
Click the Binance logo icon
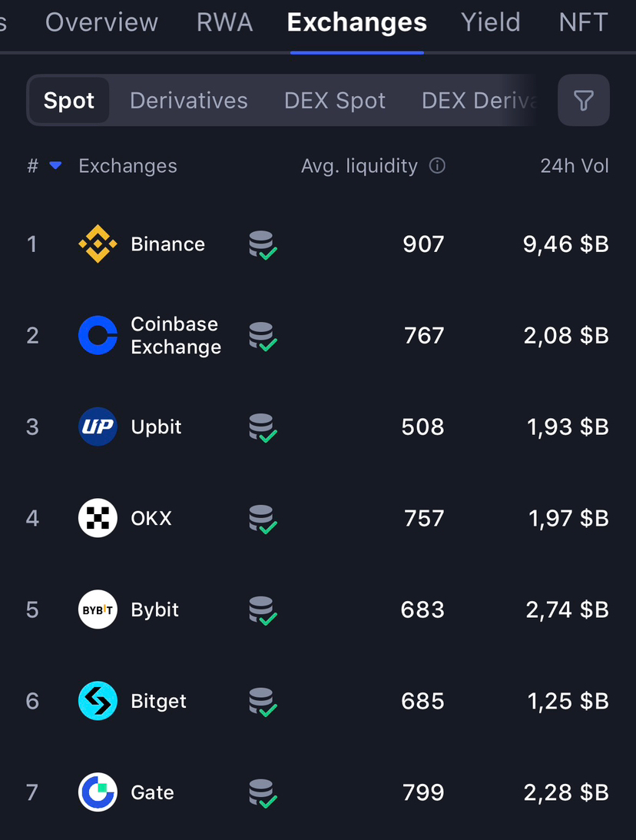click(x=98, y=244)
